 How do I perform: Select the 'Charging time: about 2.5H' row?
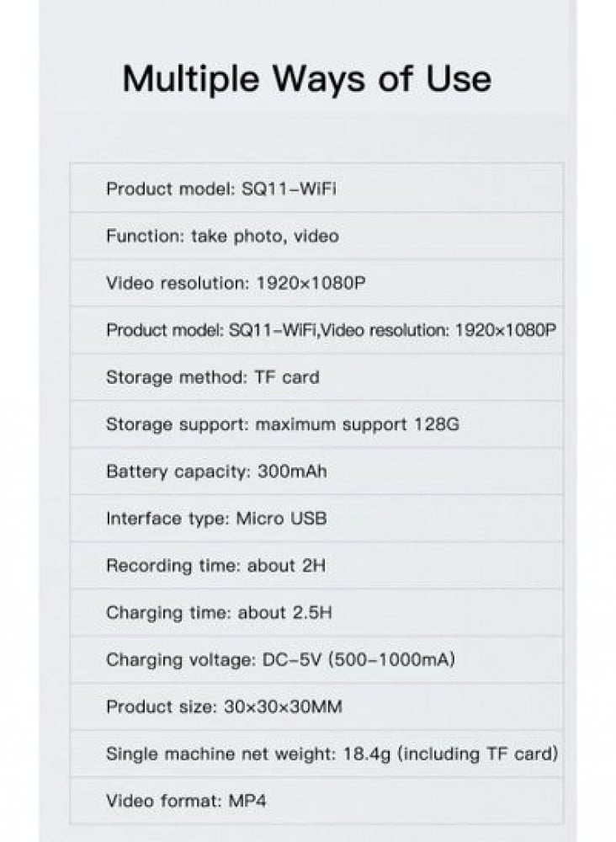218,613
